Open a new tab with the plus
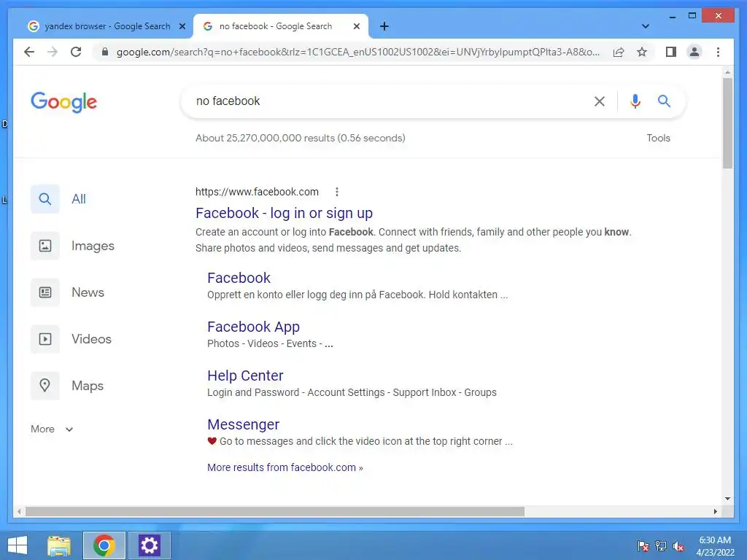The height and width of the screenshot is (560, 747). click(384, 26)
